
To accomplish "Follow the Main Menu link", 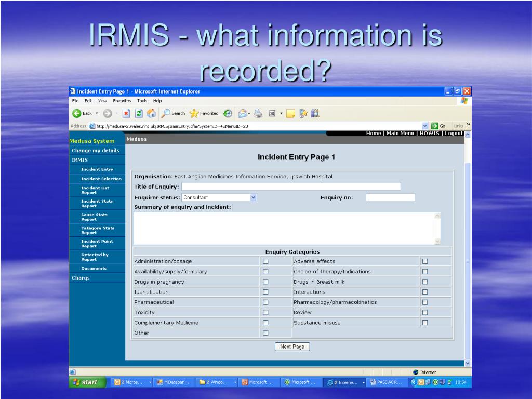I will [400, 134].
